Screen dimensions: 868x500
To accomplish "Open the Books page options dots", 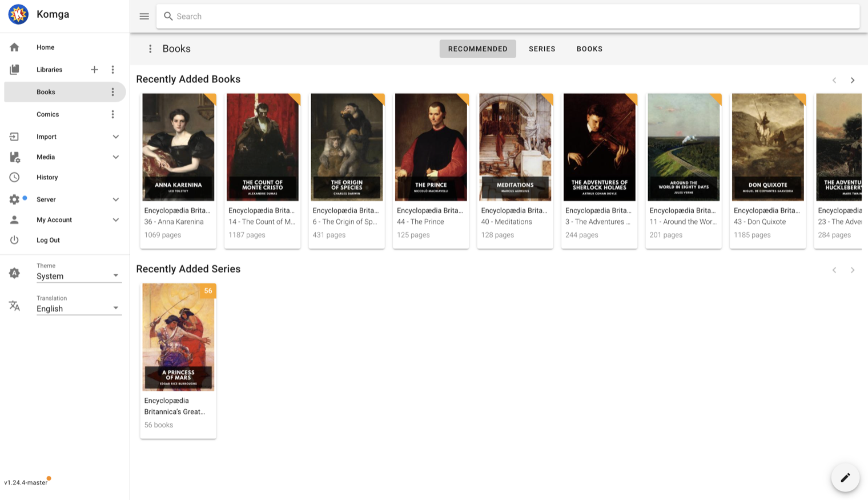I will click(x=150, y=49).
